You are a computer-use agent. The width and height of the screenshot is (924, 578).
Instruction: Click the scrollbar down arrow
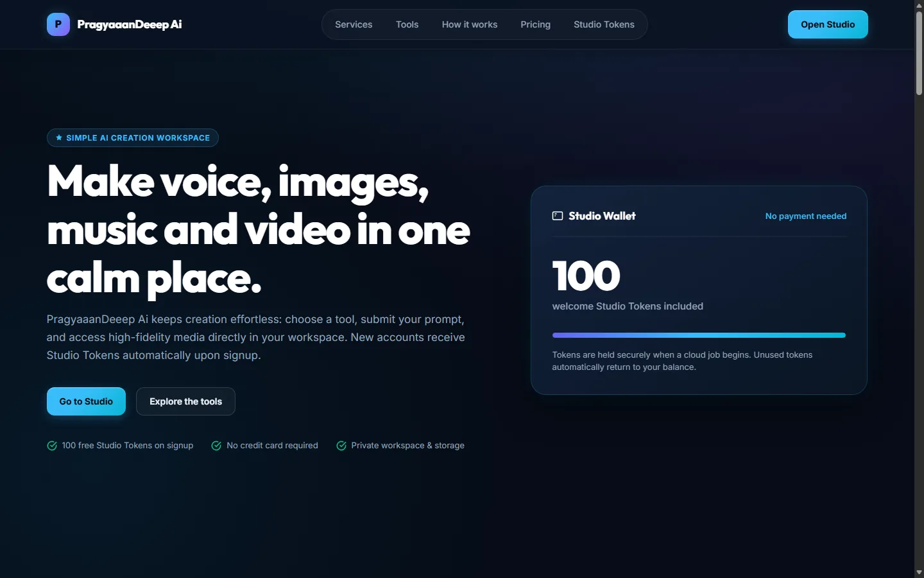point(919,572)
